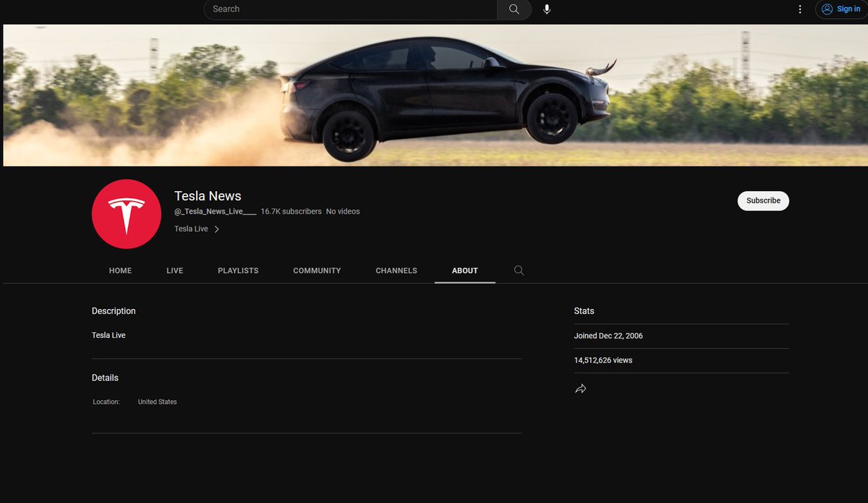Click the channel name Tesla News
Viewport: 868px width, 503px height.
coord(208,196)
